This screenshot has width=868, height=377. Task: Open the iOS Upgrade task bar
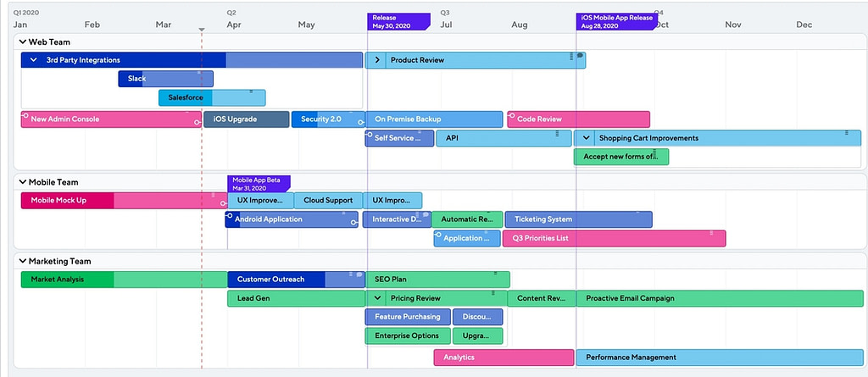point(247,119)
